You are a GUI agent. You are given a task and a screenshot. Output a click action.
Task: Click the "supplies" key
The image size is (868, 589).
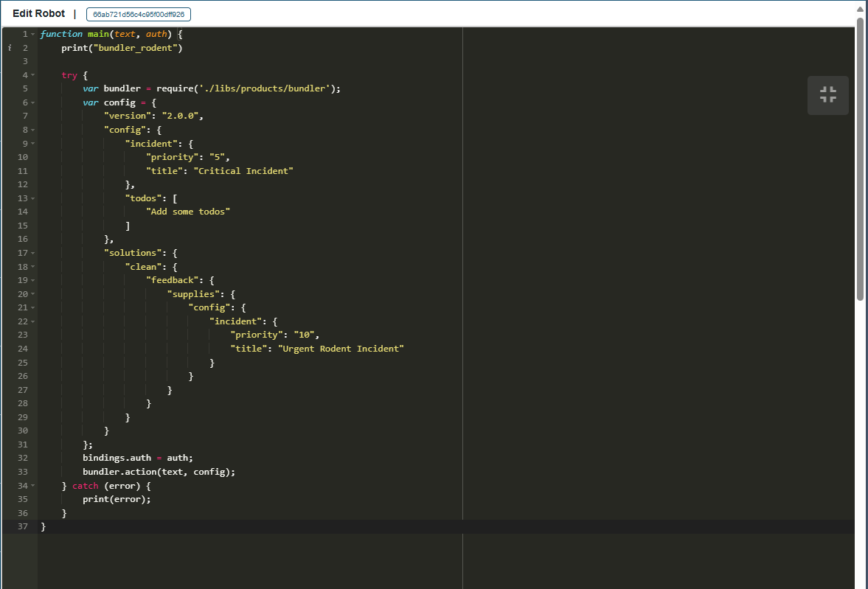point(193,294)
